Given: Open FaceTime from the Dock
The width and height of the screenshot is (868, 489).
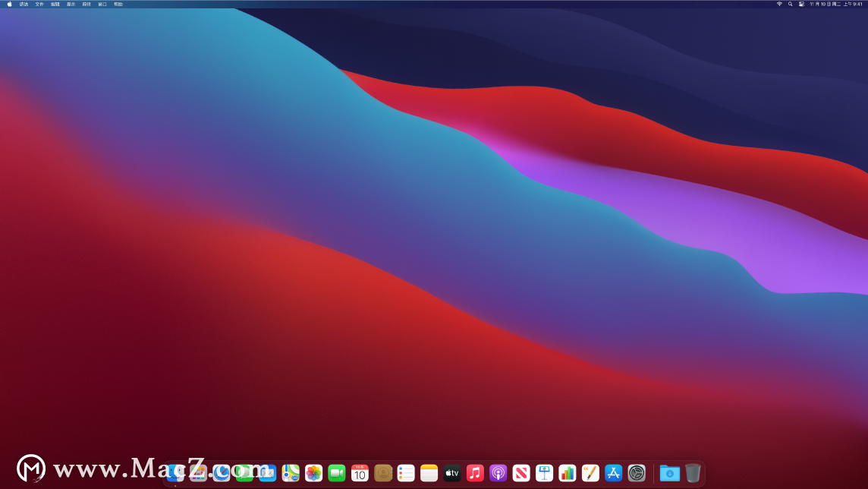Looking at the screenshot, I should tap(337, 473).
